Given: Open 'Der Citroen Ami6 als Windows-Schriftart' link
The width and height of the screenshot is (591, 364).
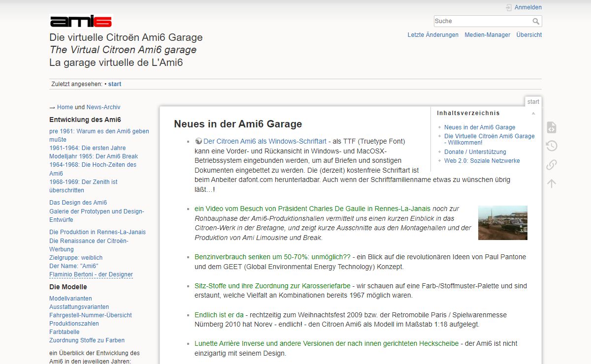Looking at the screenshot, I should pyautogui.click(x=265, y=141).
